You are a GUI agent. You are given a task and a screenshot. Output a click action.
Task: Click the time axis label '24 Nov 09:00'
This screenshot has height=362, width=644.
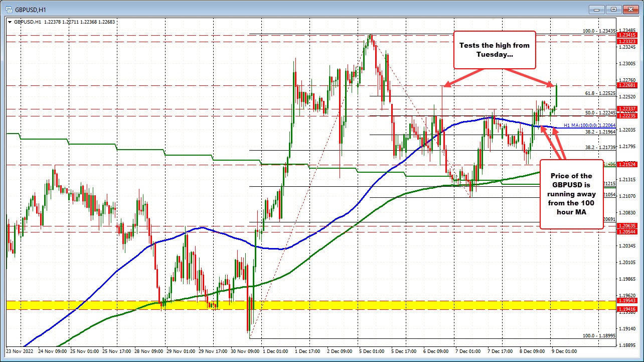tap(53, 351)
